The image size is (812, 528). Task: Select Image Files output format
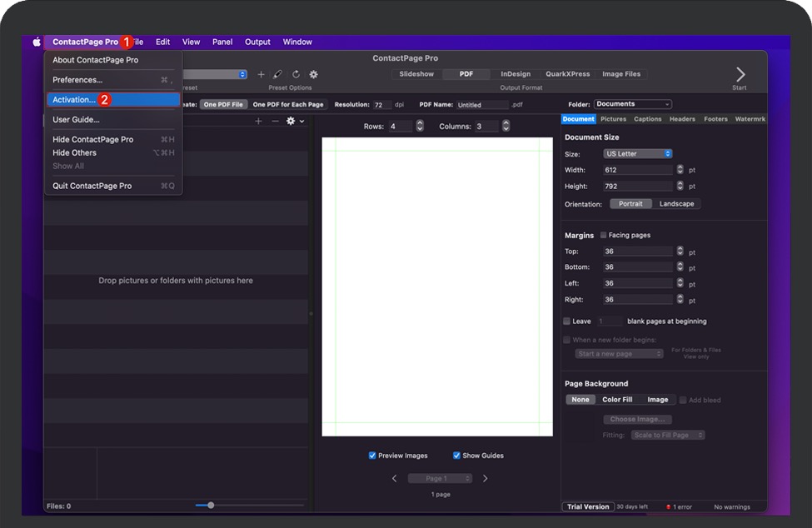[x=621, y=74]
